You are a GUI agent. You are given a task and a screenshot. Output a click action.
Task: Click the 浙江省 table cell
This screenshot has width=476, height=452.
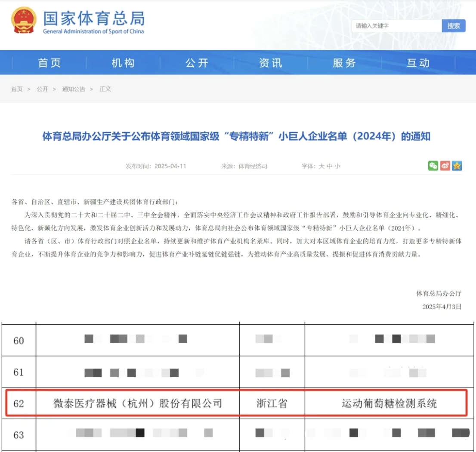(272, 403)
